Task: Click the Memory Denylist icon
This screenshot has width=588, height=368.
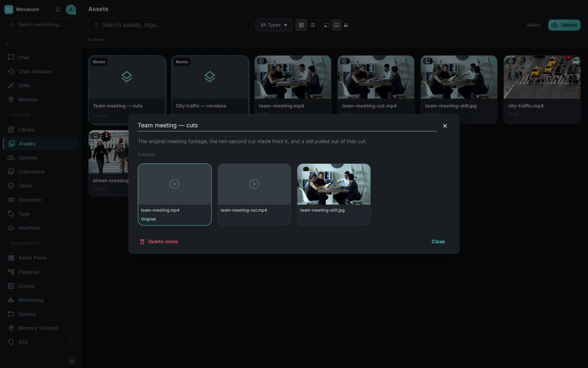Action: [x=11, y=328]
